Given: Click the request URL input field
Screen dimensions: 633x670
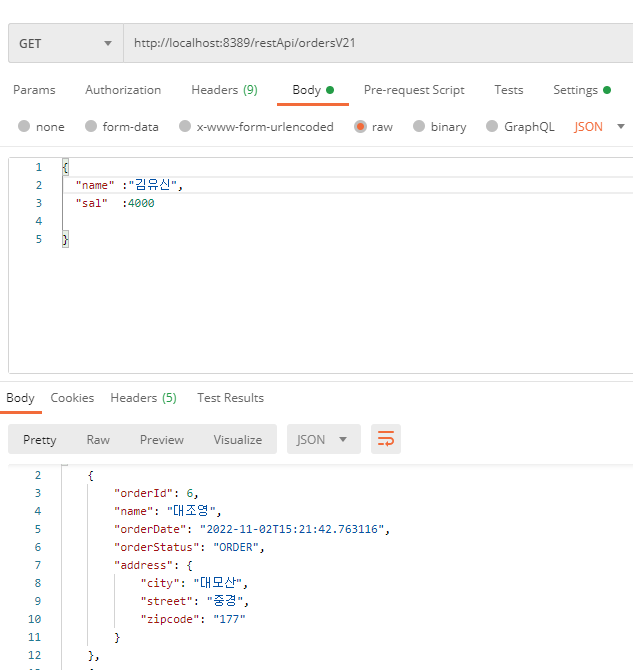Looking at the screenshot, I should point(378,43).
